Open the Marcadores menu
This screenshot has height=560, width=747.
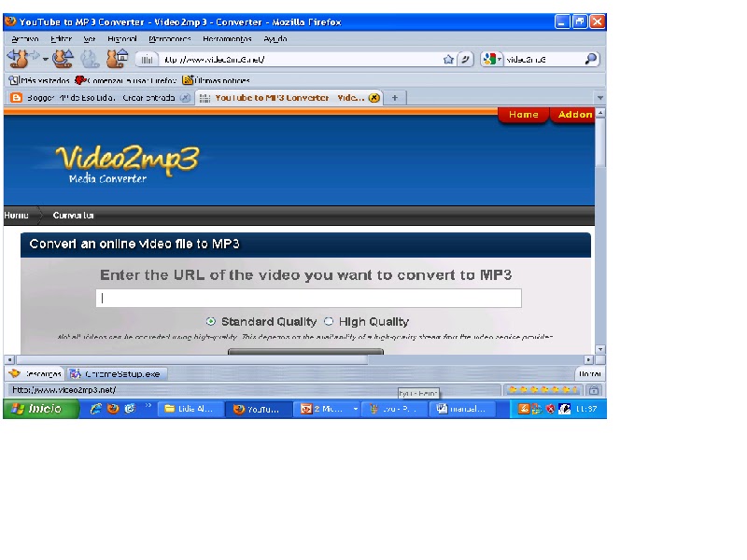(170, 39)
